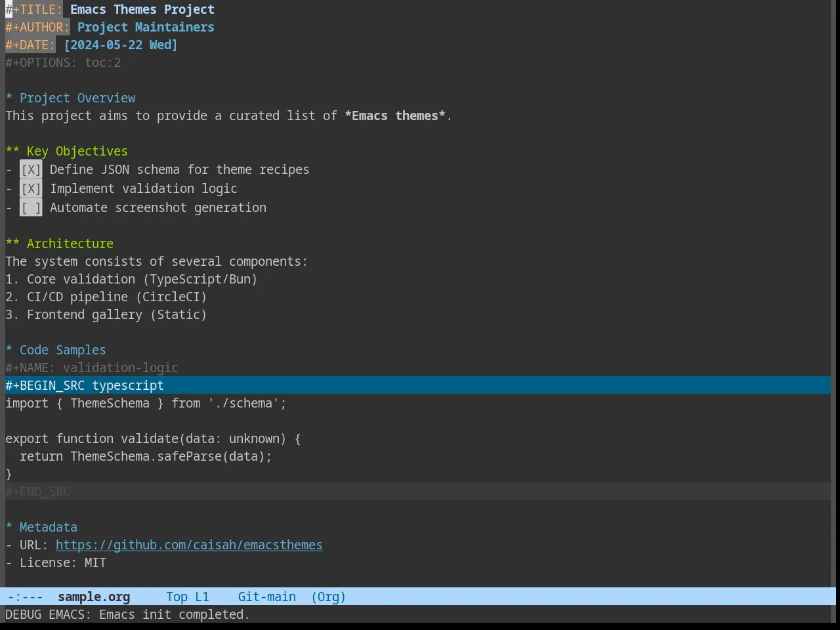The image size is (840, 630).
Task: Click the line CI/CD pipeline (CircleCI)
Action: [x=106, y=297]
